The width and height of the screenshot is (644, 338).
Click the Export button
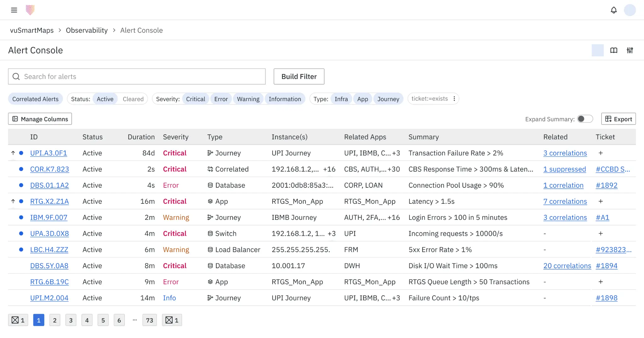618,119
